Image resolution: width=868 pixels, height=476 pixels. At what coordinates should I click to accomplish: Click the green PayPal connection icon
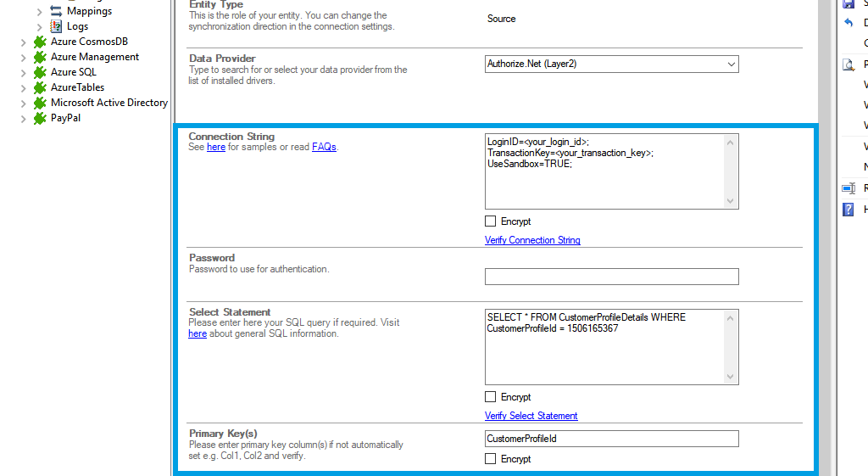(40, 119)
